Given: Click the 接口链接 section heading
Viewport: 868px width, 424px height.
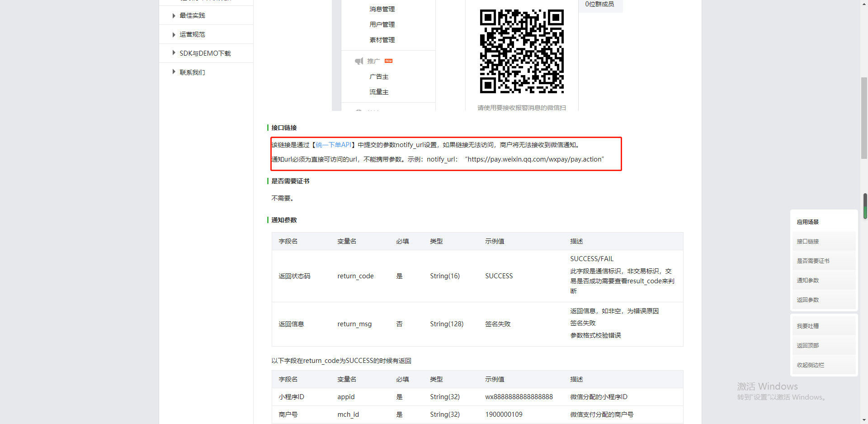Looking at the screenshot, I should (284, 128).
